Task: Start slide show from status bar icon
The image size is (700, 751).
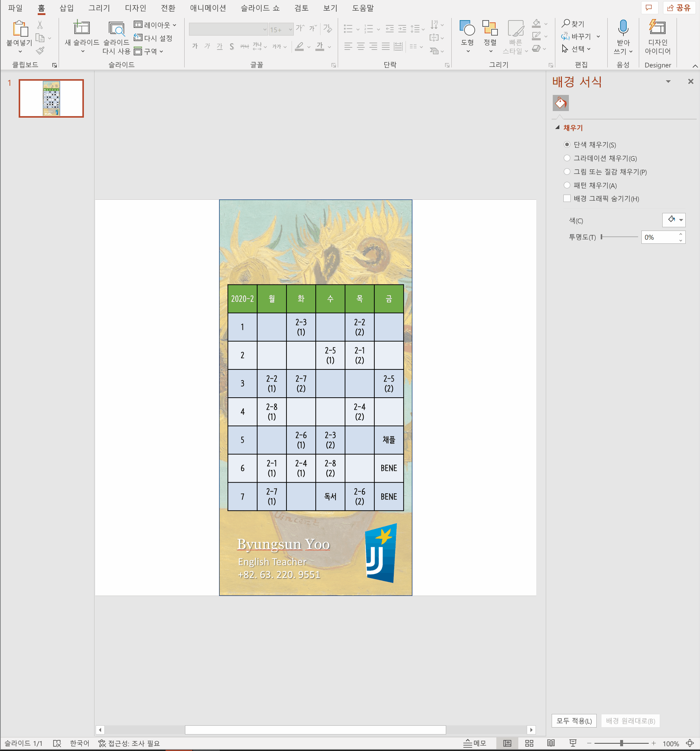Action: click(573, 743)
